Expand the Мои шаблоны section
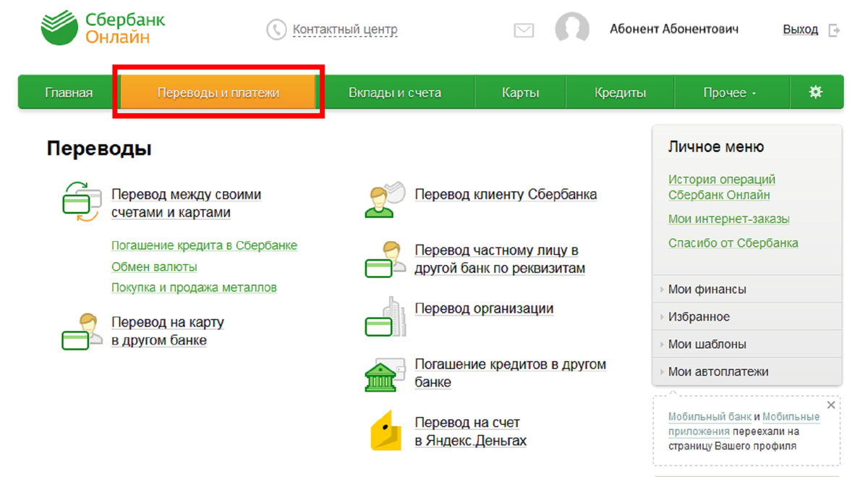The height and width of the screenshot is (477, 868). 747,344
